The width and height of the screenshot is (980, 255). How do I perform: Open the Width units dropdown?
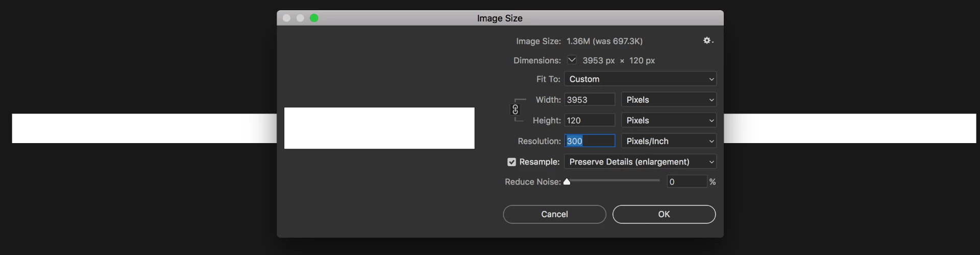[x=669, y=100]
